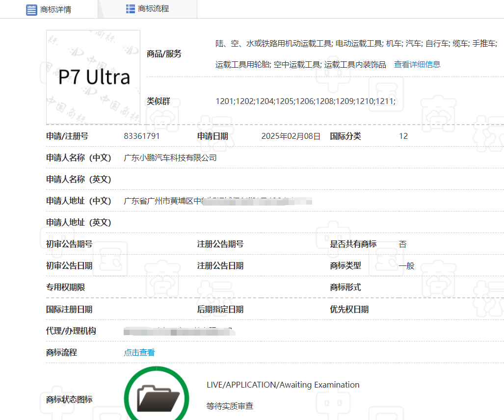
Task: Click the 商标详情 document icon
Action: click(x=31, y=10)
